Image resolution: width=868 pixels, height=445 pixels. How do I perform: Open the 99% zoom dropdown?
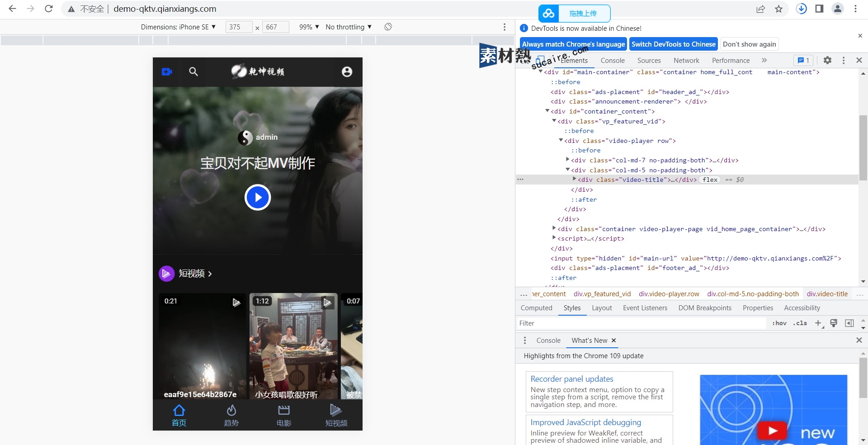(x=309, y=27)
